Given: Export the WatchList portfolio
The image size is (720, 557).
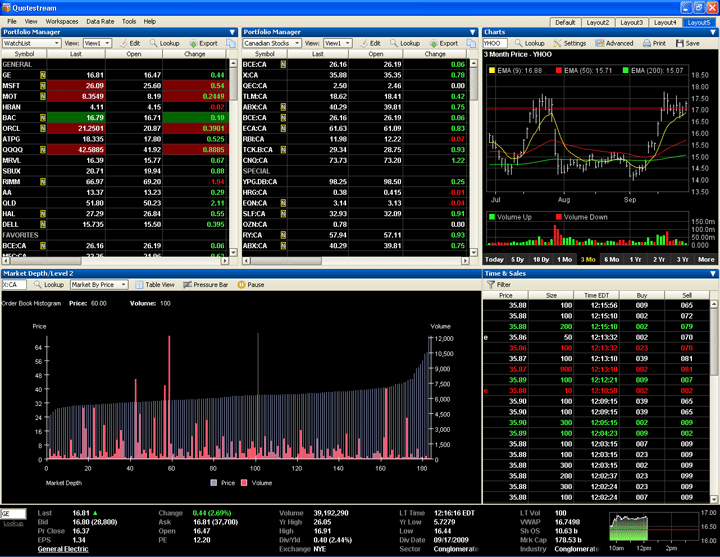Looking at the screenshot, I should [x=203, y=44].
